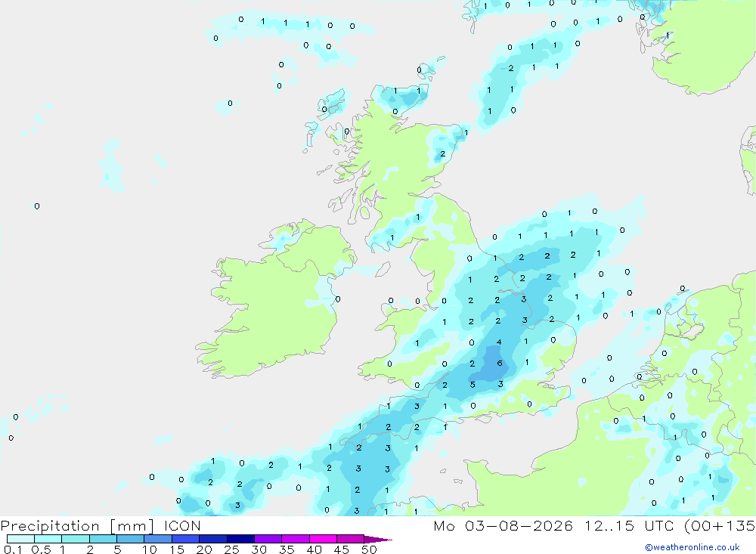Click the 45–50 mm legend color band
756x554 pixels.
(351, 539)
